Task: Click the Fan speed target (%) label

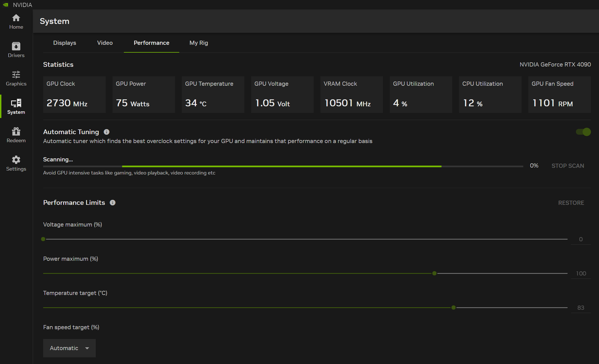Action: tap(71, 327)
